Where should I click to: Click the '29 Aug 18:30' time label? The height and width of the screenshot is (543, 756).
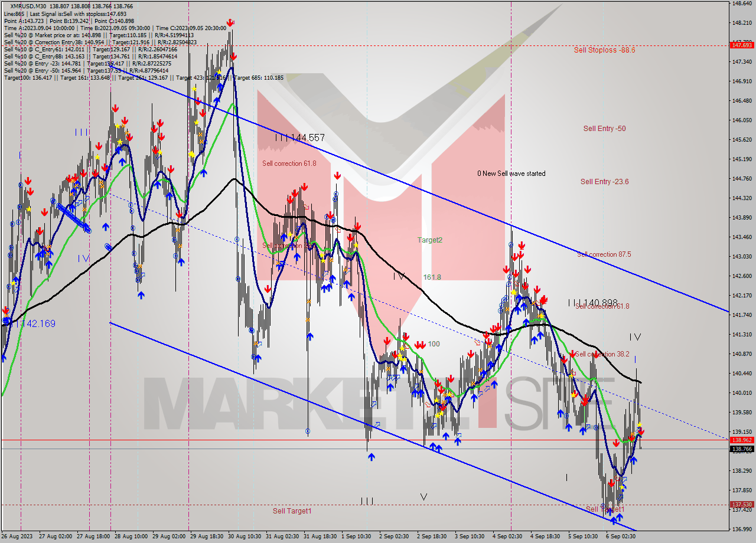point(207,537)
